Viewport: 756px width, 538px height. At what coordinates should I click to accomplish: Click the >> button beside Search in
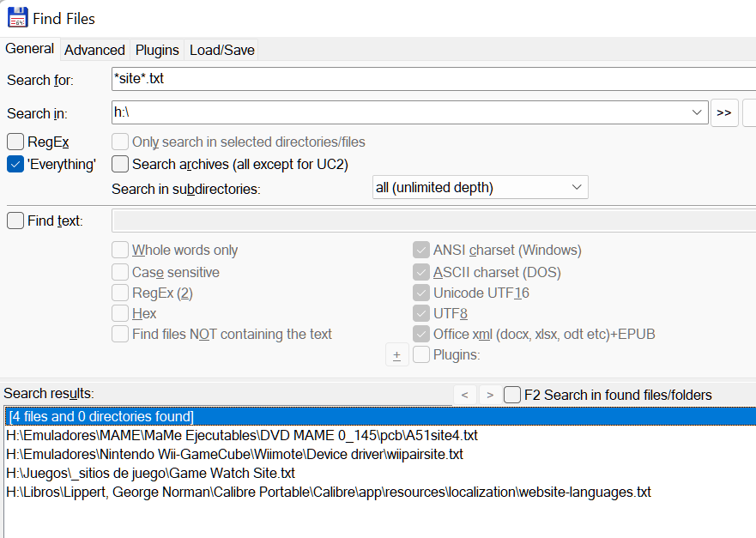[x=723, y=112]
